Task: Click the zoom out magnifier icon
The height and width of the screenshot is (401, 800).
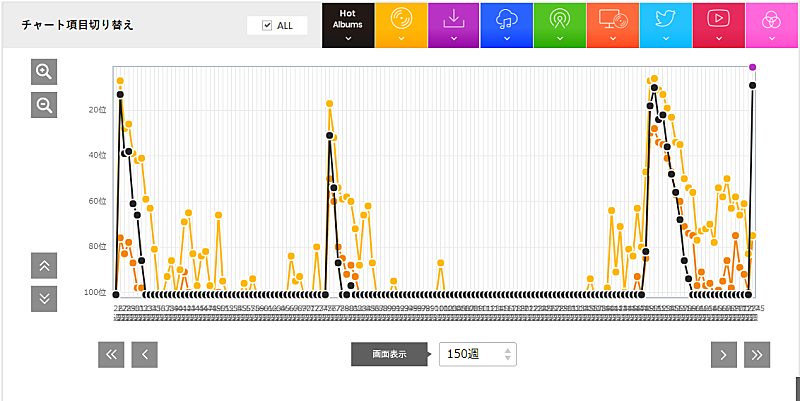Action: [x=44, y=105]
